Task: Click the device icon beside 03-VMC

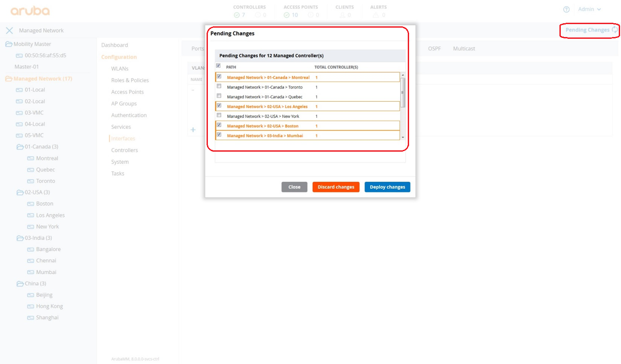Action: click(x=19, y=113)
